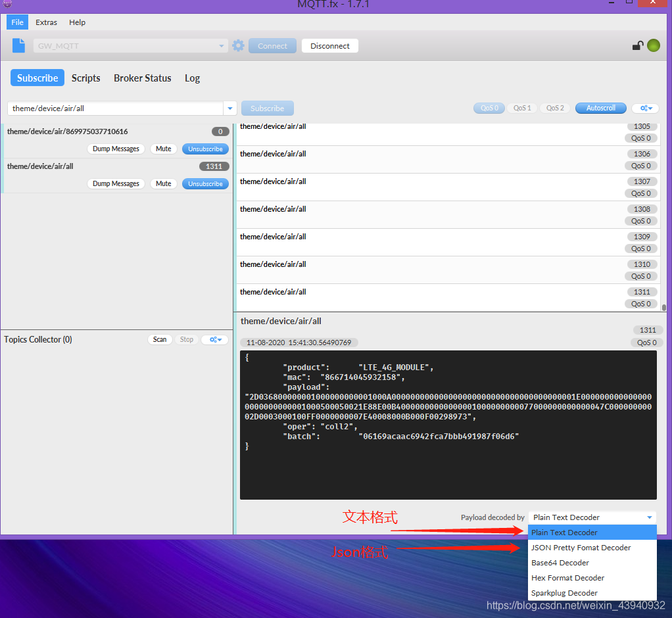Choose Base64 Decoder option
Screen dimensions: 672x618
(x=592, y=563)
